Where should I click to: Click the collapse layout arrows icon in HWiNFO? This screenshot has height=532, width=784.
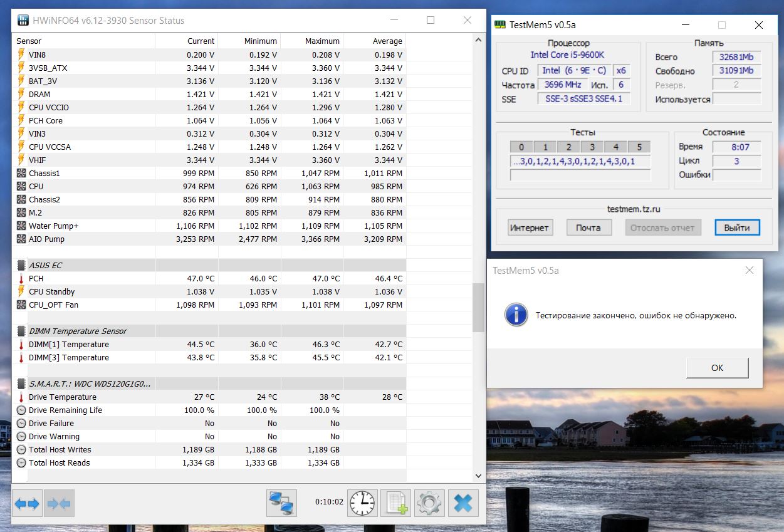59,503
